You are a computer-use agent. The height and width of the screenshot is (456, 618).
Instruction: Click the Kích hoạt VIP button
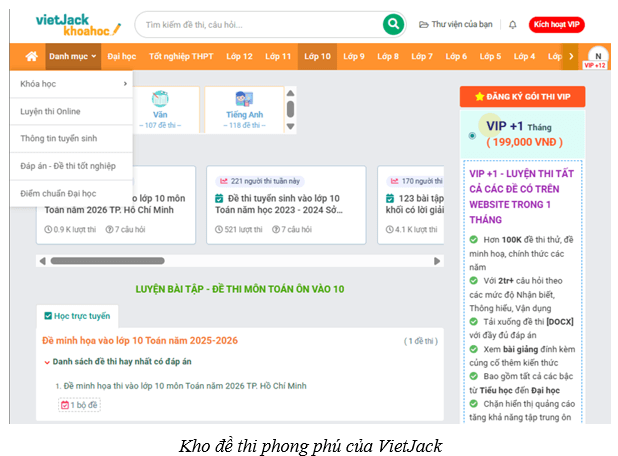[557, 24]
